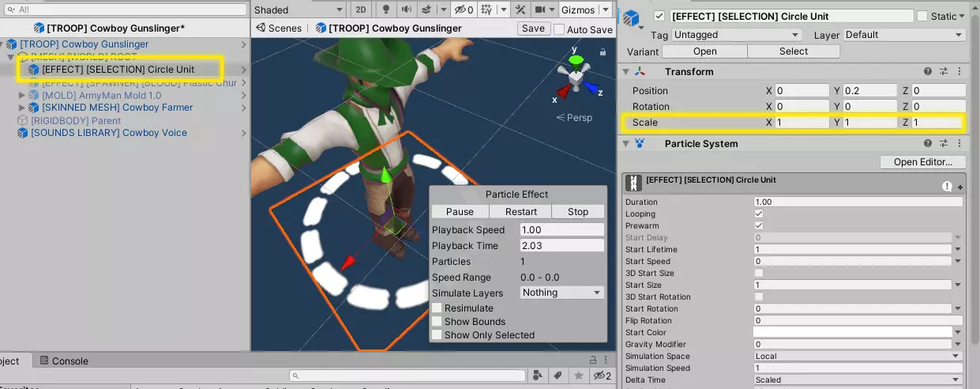Uncheck the Looping checkbox
This screenshot has width=980, height=389.
[x=759, y=214]
